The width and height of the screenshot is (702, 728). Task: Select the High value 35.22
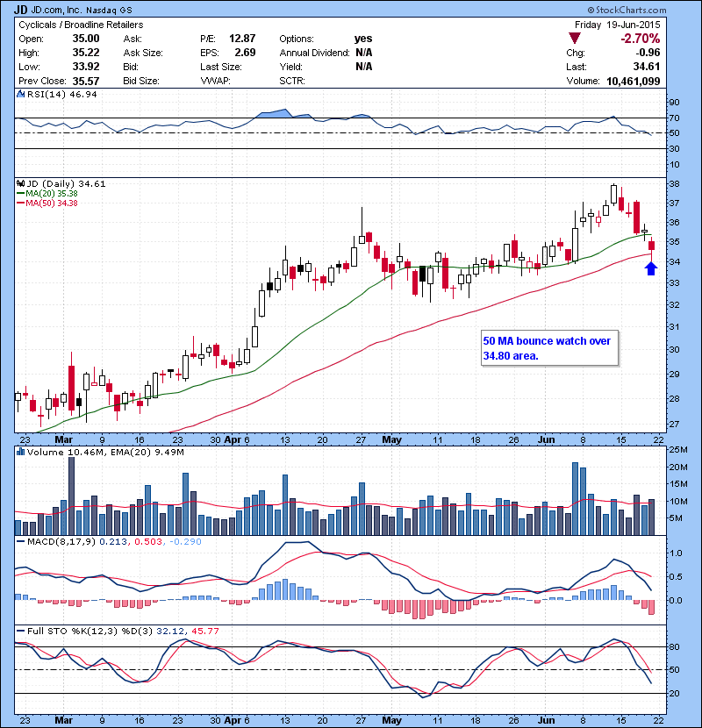pos(86,53)
